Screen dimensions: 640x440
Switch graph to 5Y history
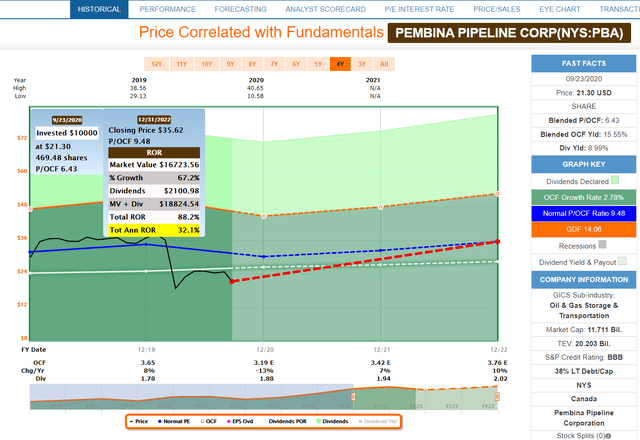click(318, 64)
